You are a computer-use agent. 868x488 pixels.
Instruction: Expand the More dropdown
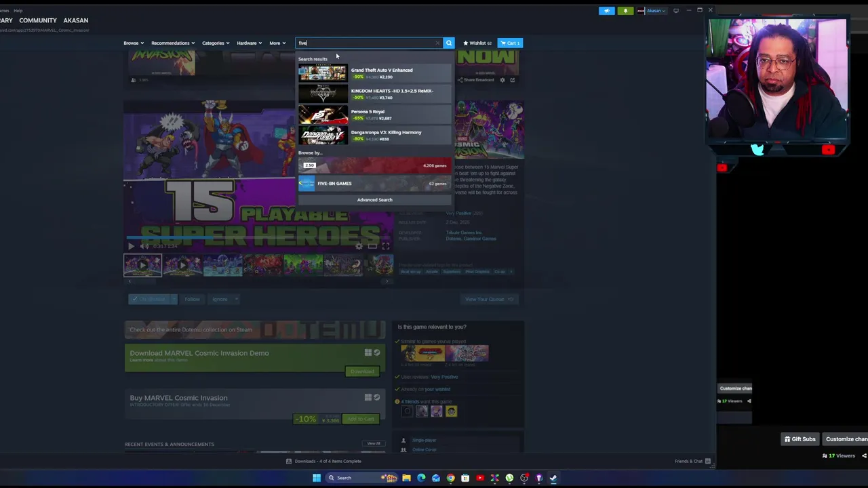[277, 43]
